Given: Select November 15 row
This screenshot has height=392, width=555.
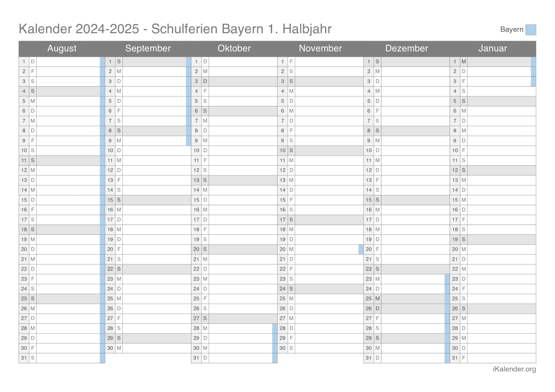Looking at the screenshot, I should tap(320, 200).
